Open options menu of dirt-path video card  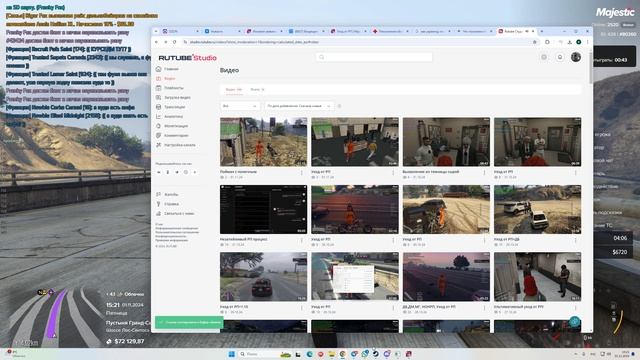(x=302, y=173)
